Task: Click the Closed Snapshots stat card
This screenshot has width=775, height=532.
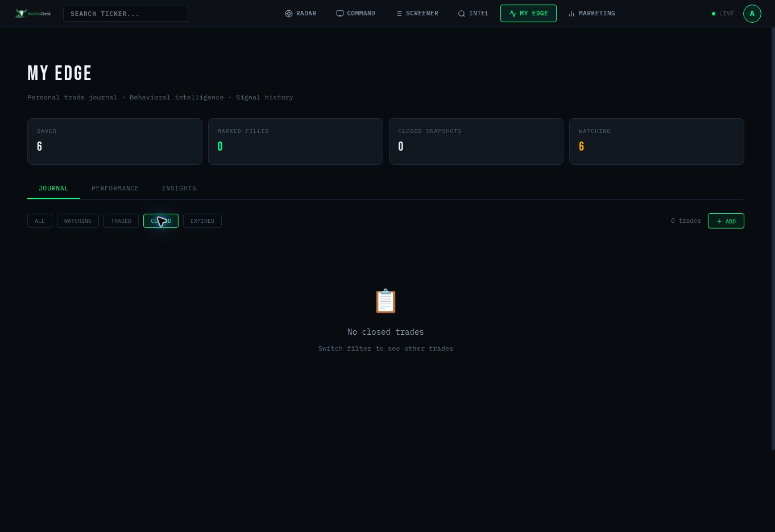Action: [476, 142]
